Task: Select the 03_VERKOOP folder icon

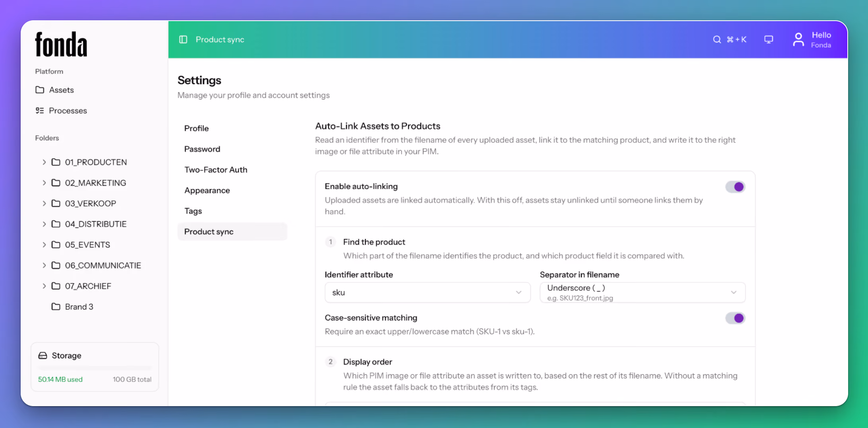Action: (56, 203)
